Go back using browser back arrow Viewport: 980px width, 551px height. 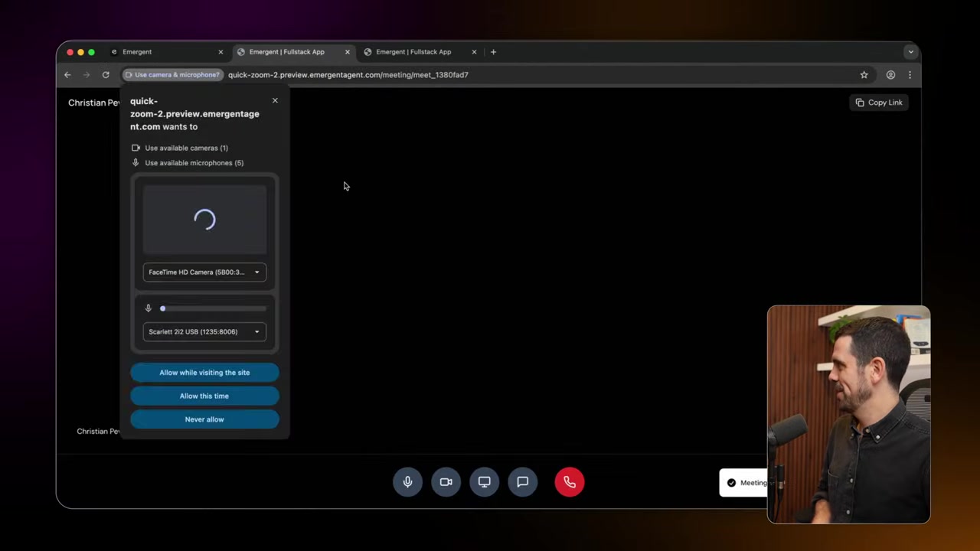tap(67, 75)
